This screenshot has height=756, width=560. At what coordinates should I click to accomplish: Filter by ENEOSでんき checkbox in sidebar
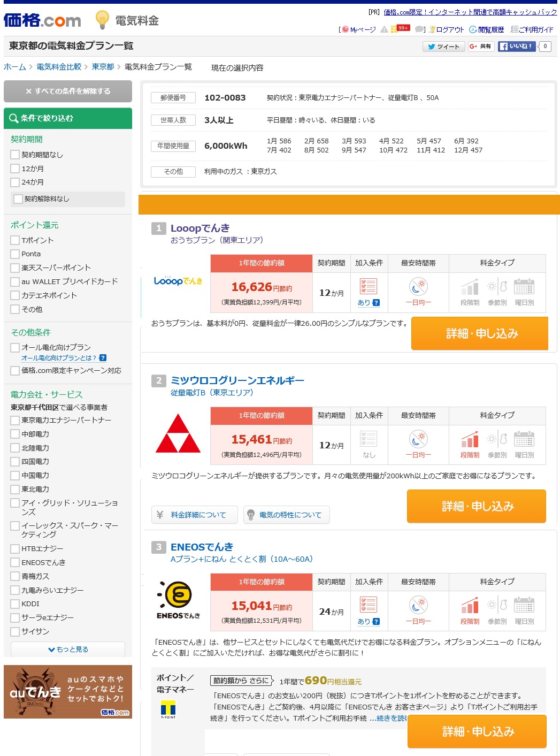(15, 562)
